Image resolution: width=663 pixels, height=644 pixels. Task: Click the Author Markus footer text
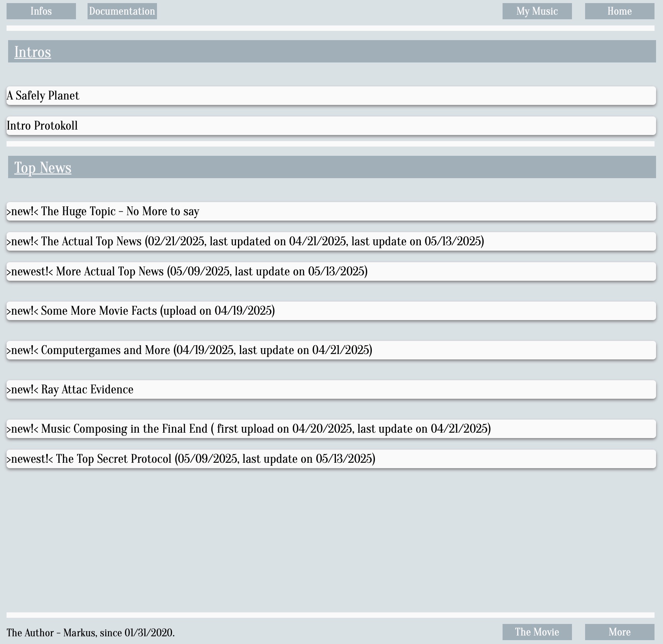[x=91, y=633]
